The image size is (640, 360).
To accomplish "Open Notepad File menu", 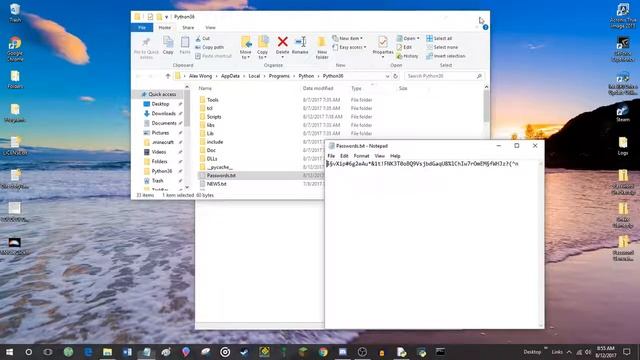I will pyautogui.click(x=331, y=156).
